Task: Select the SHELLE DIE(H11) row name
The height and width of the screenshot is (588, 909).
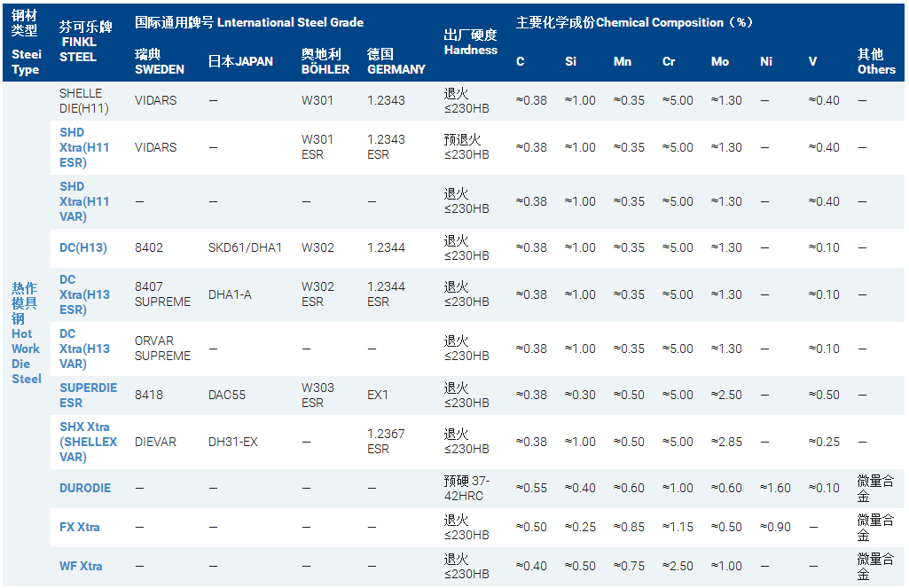Action: coord(81,100)
